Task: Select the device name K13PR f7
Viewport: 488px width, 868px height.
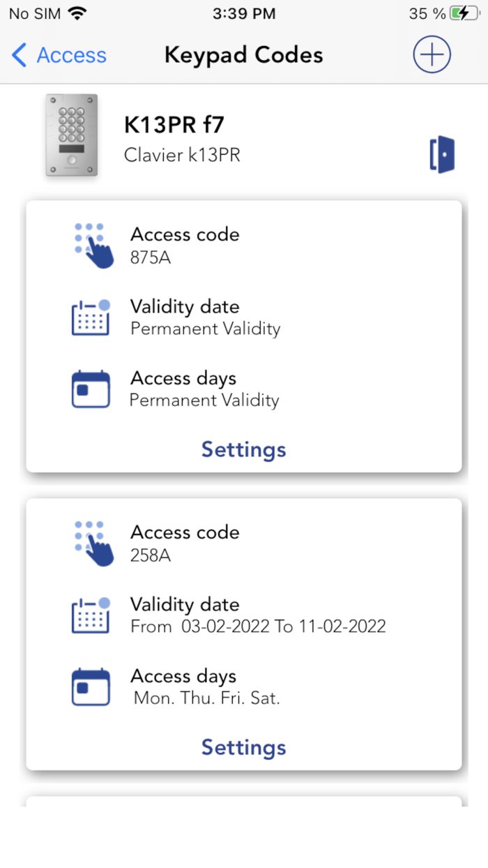Action: (175, 124)
